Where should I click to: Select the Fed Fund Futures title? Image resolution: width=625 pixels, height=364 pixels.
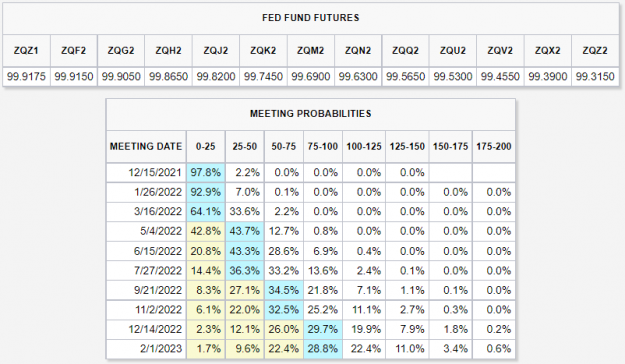pos(311,18)
